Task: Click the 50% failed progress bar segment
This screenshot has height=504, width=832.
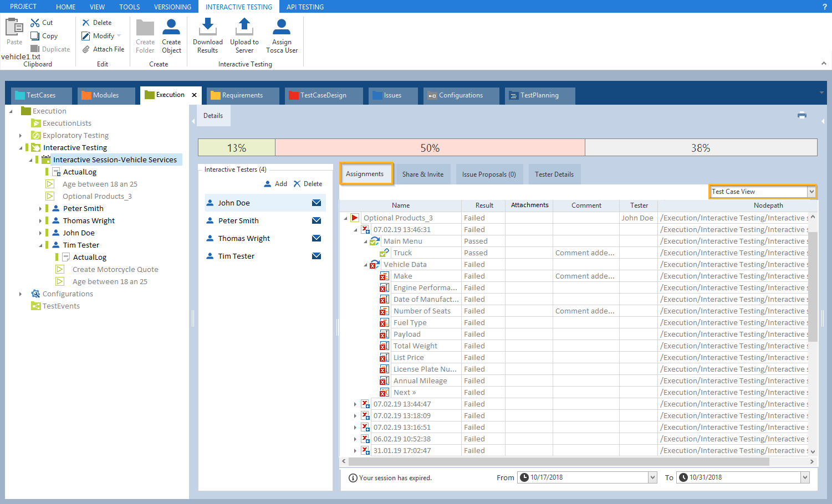Action: click(x=430, y=148)
